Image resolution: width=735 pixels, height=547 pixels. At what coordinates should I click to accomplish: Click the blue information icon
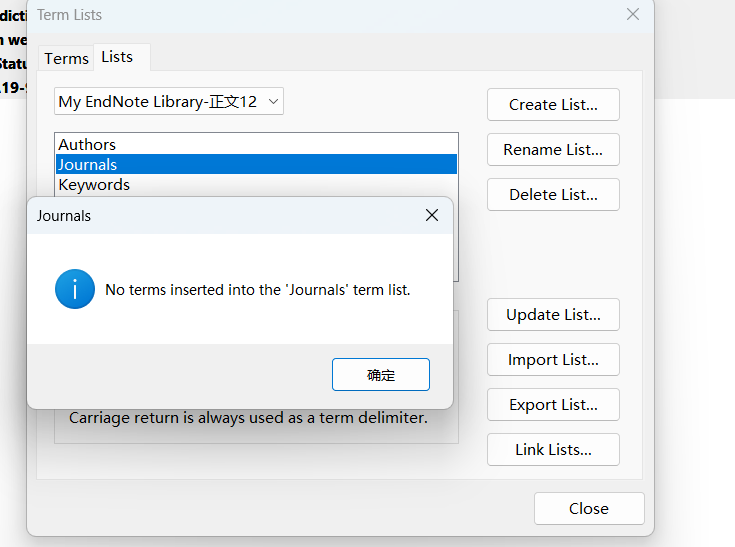pyautogui.click(x=75, y=289)
